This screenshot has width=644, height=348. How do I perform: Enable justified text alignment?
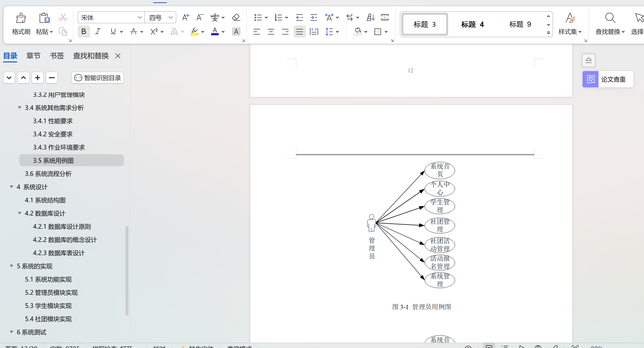pyautogui.click(x=300, y=32)
